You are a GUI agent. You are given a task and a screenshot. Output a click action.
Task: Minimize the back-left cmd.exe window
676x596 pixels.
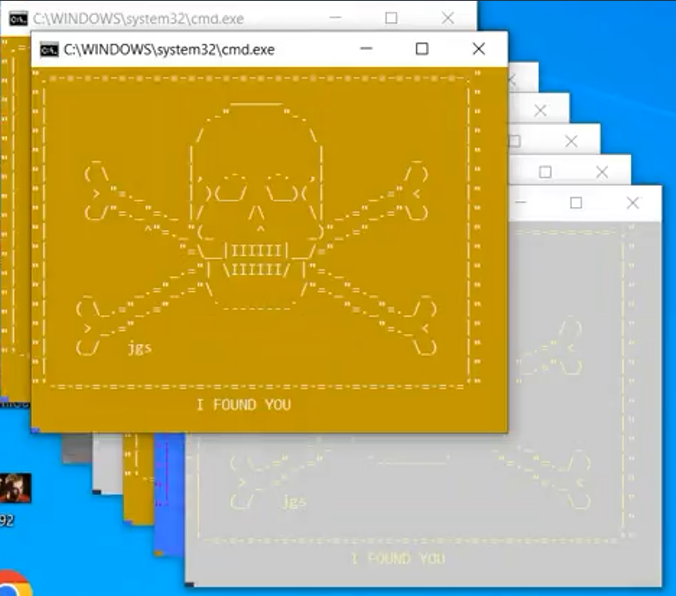335,18
